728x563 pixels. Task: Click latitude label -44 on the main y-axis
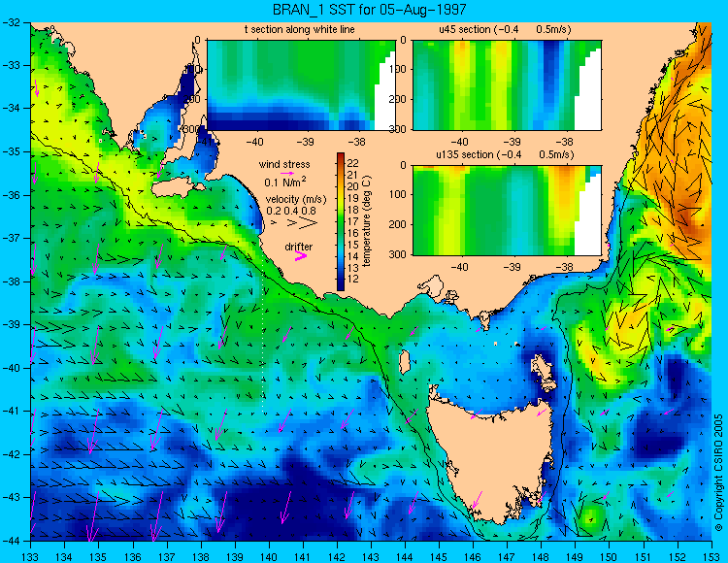click(12, 541)
